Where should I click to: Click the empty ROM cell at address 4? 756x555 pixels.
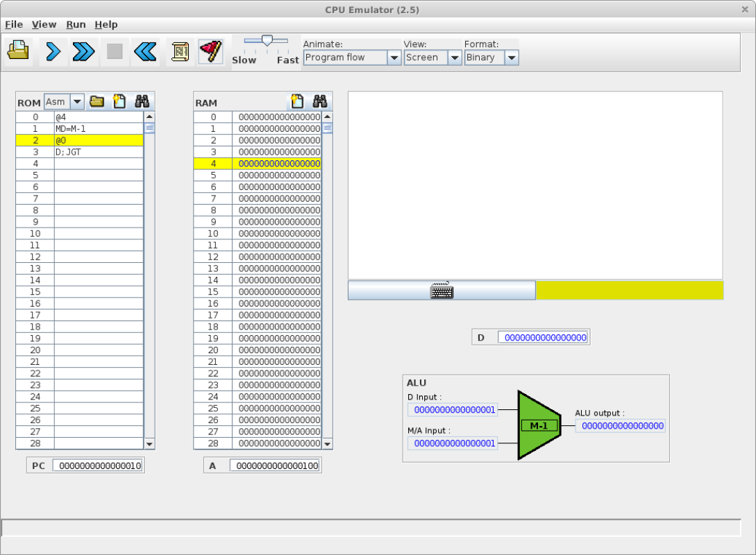click(x=99, y=164)
